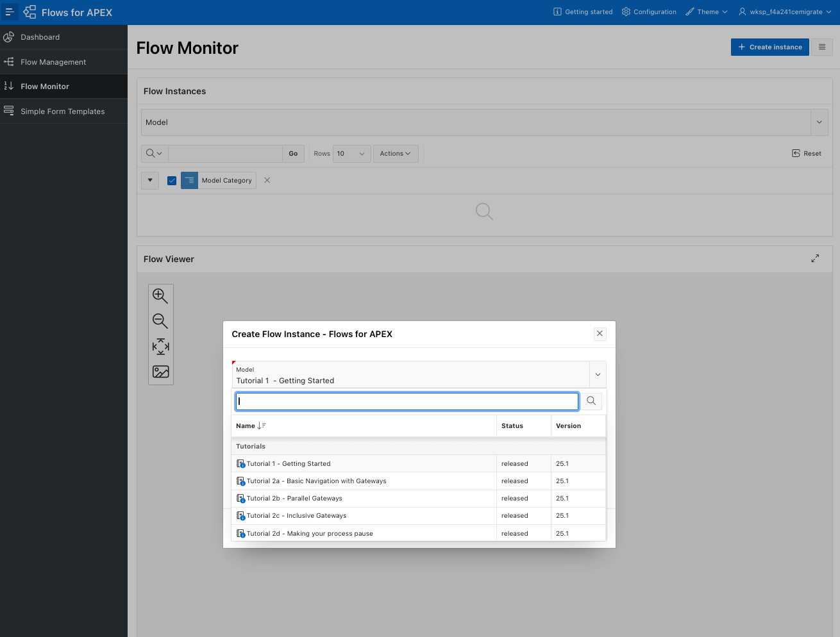The height and width of the screenshot is (637, 840).
Task: Fit the diagram to the viewport
Action: coord(160,347)
